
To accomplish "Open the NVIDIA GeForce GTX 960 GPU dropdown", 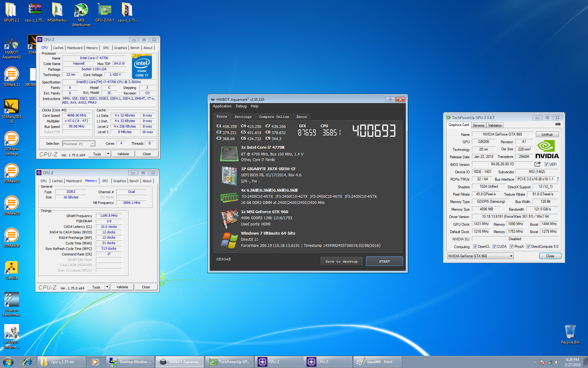I will [480, 256].
